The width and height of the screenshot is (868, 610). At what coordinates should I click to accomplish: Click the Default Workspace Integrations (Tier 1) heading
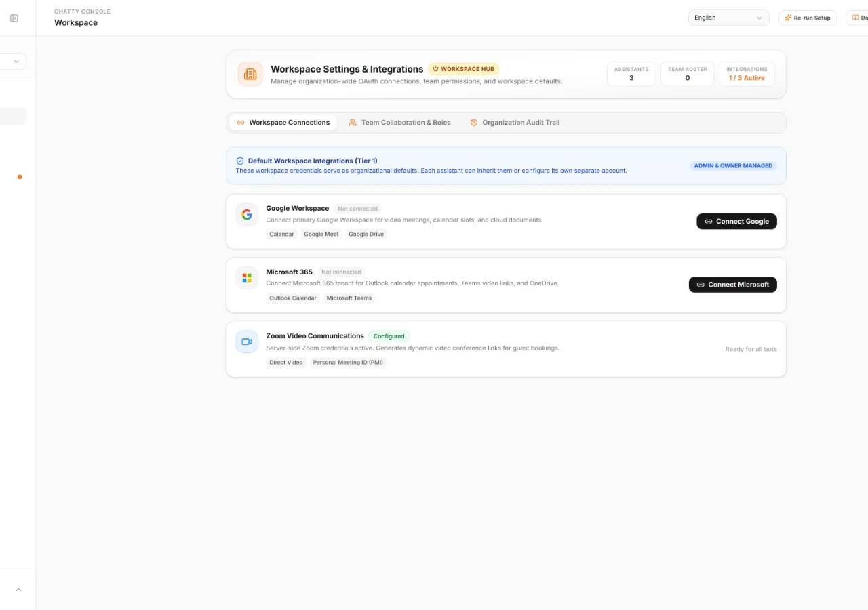[313, 161]
